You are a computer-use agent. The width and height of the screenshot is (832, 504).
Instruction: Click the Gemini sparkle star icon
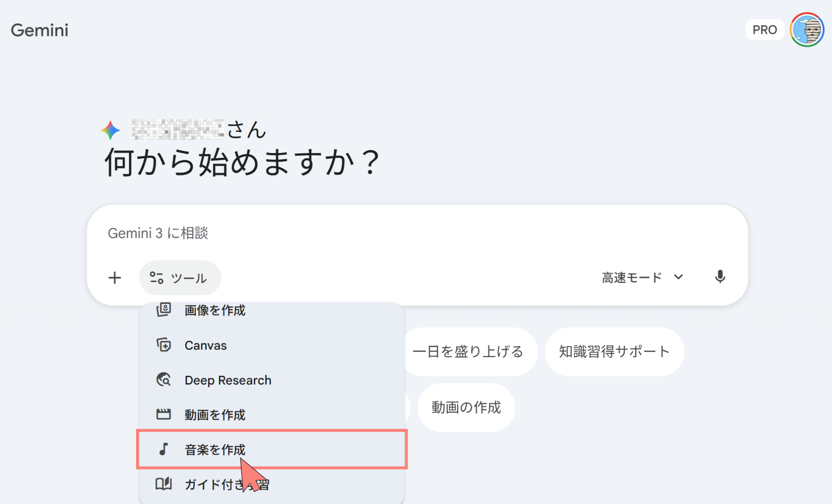(110, 130)
